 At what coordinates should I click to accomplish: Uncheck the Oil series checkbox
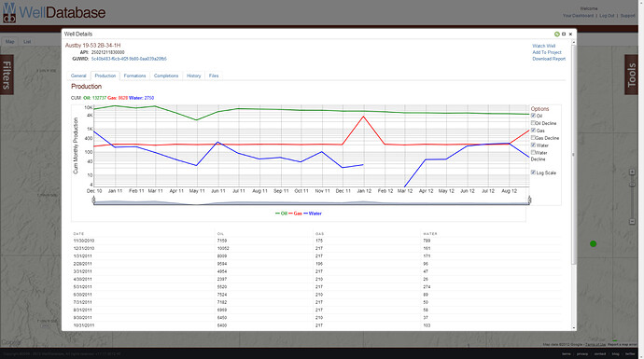(533, 116)
